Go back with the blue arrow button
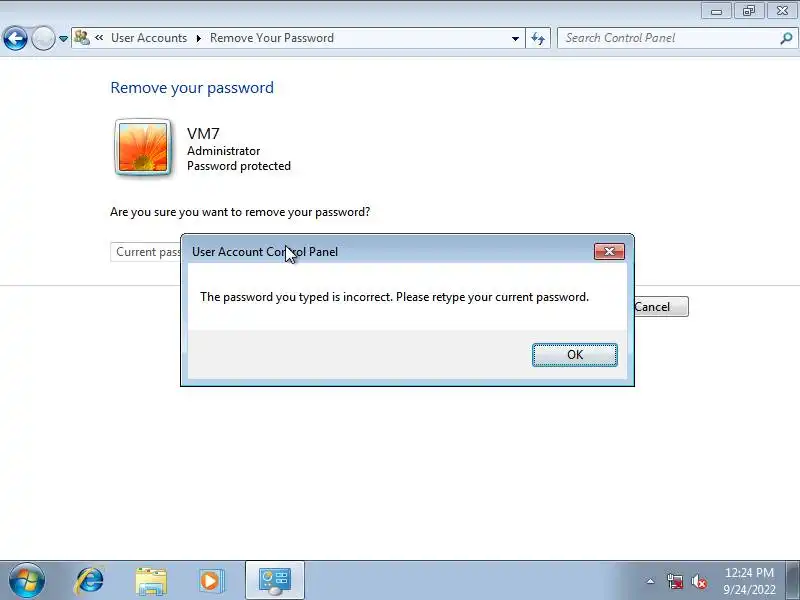 [x=15, y=38]
